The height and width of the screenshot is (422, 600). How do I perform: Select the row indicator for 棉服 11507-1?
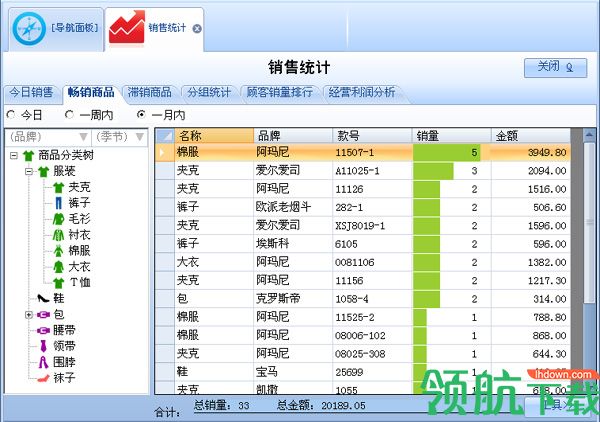(165, 152)
